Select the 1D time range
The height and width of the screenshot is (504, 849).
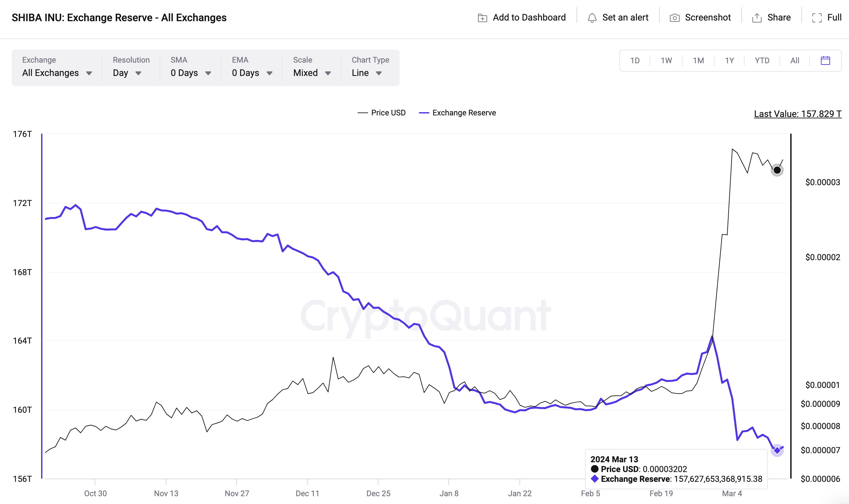[635, 60]
